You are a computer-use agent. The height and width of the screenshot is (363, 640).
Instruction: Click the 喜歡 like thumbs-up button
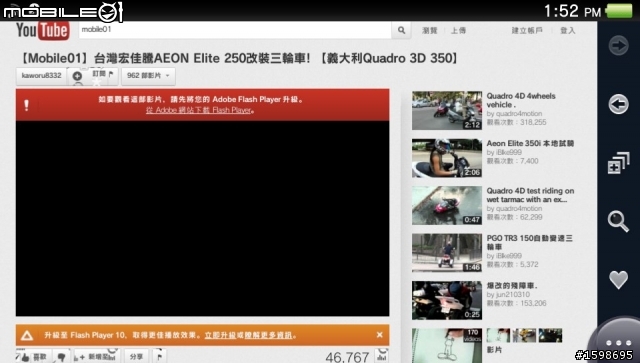pyautogui.click(x=33, y=356)
